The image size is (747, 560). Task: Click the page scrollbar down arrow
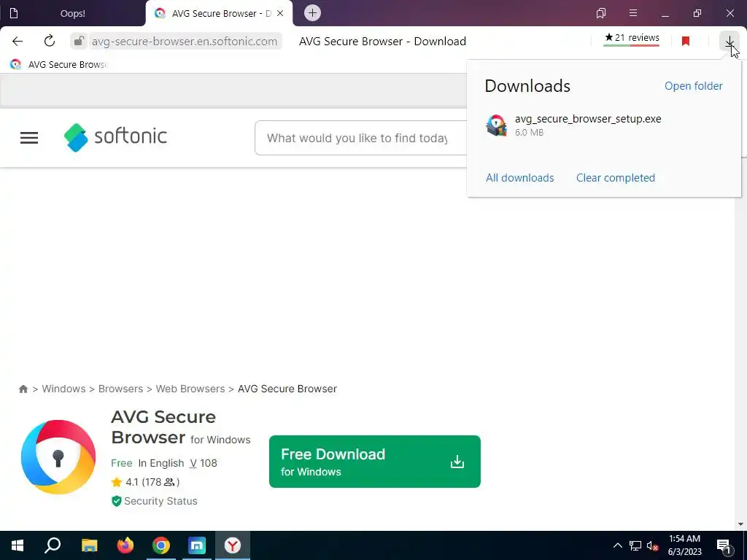(740, 524)
